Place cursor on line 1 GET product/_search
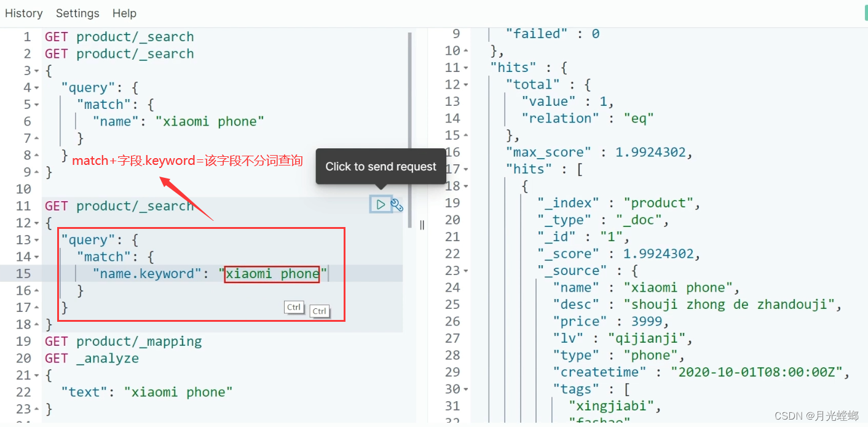 (x=119, y=37)
